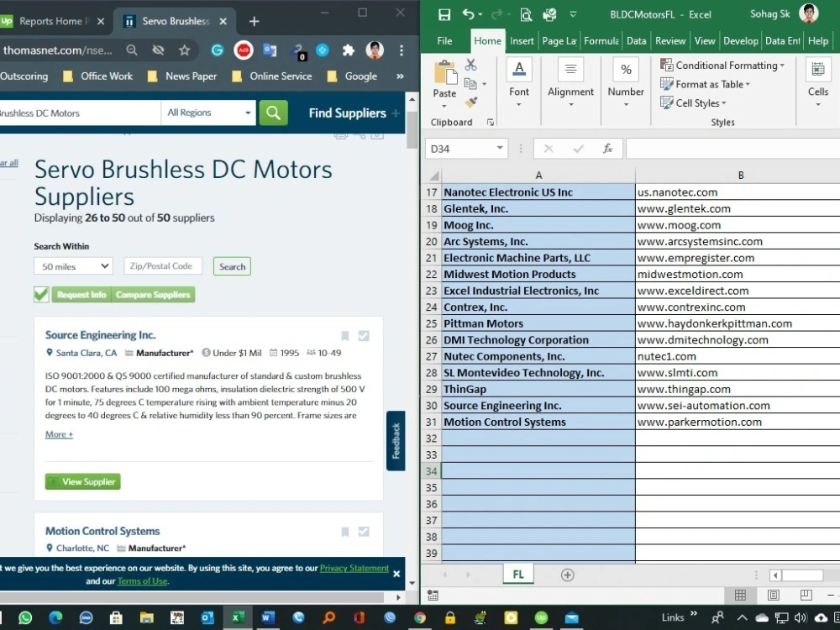Open WhatsApp from the taskbar
Image resolution: width=840 pixels, height=630 pixels.
tap(24, 617)
